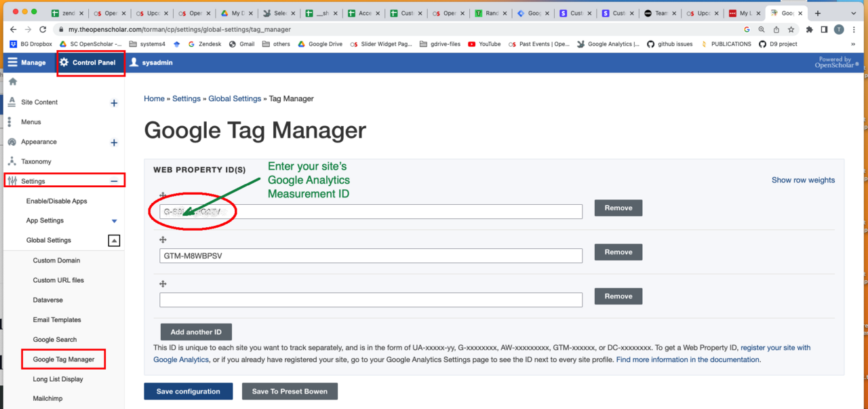Select Custom Domain from the settings menu
The width and height of the screenshot is (868, 409).
[56, 260]
